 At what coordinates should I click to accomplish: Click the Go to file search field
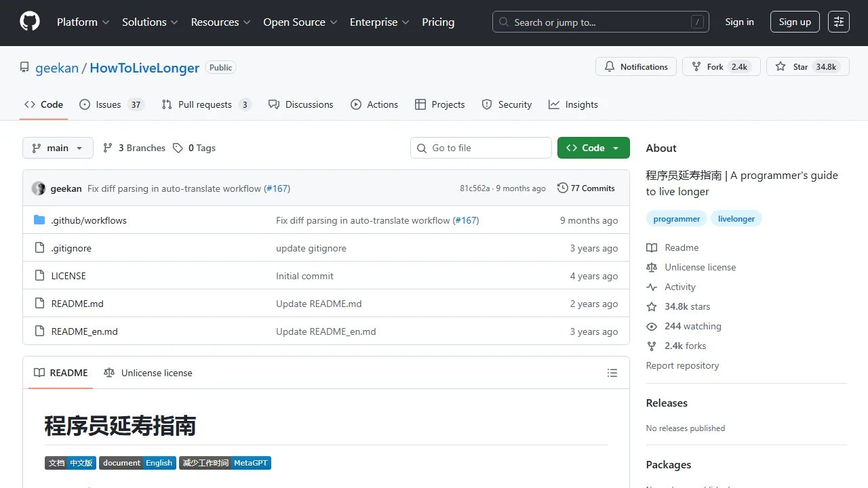coord(481,148)
